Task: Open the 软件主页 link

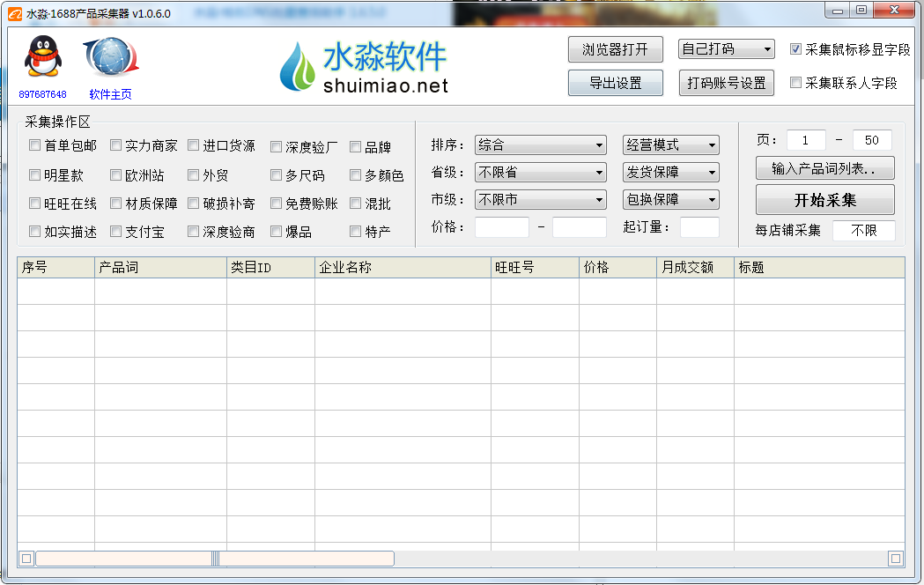Action: pyautogui.click(x=110, y=94)
